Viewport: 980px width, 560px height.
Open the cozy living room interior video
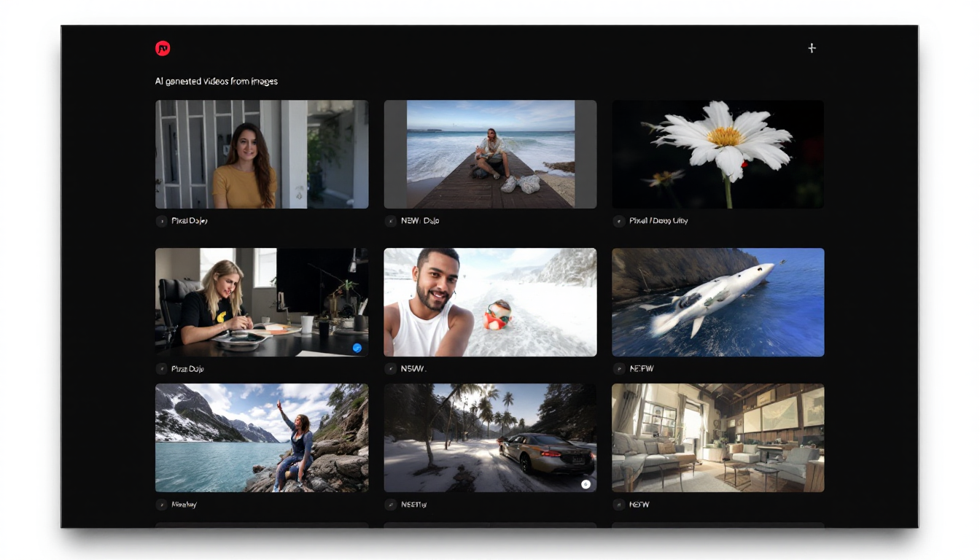(x=717, y=437)
